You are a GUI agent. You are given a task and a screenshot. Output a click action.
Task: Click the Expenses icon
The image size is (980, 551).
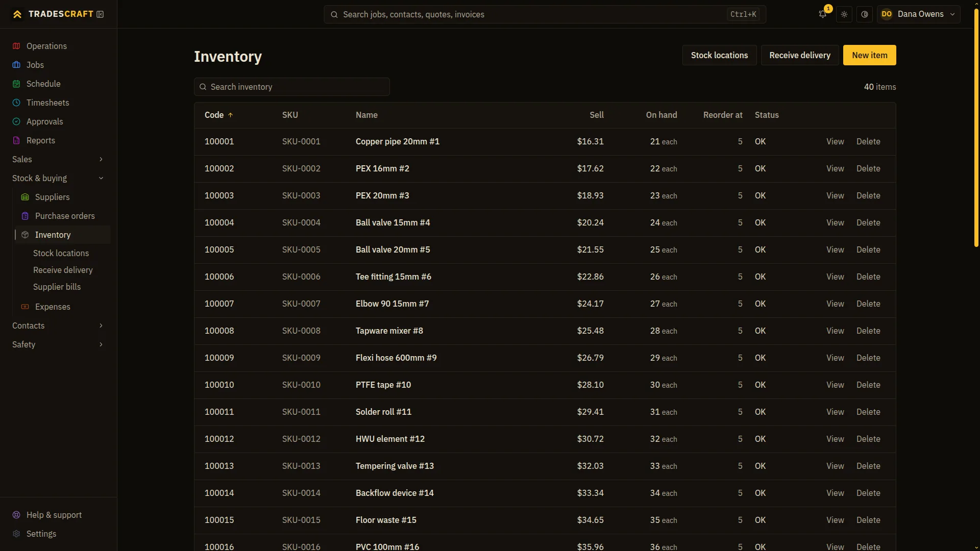click(25, 307)
